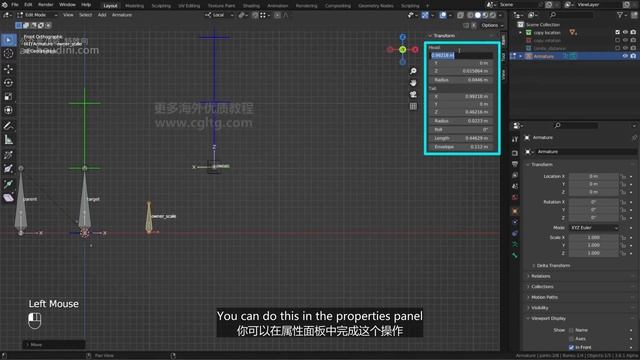Open the Output properties tab icon

coord(515,164)
